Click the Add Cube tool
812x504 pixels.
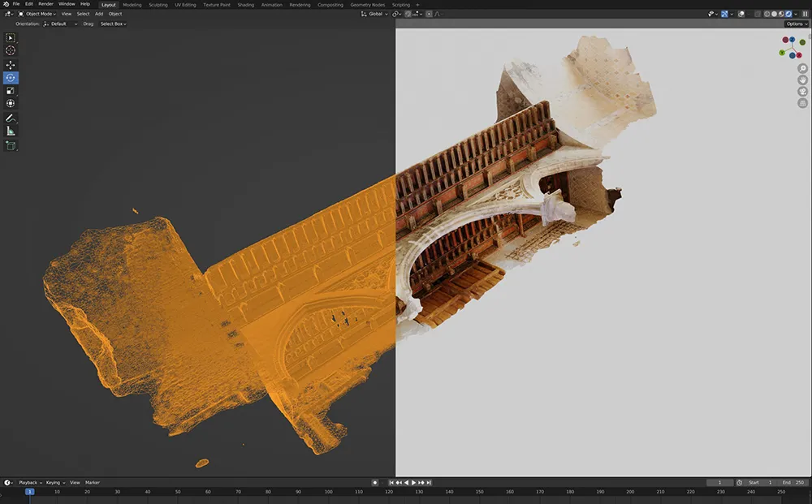point(11,146)
